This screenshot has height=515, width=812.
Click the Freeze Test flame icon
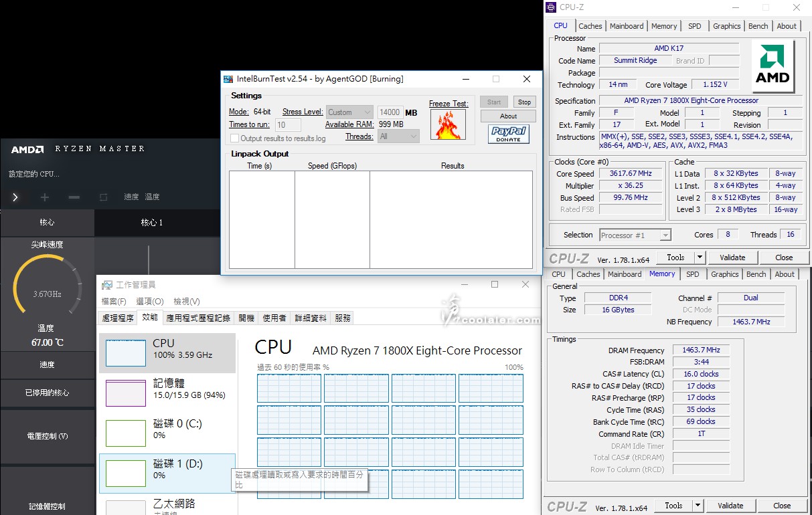[448, 124]
